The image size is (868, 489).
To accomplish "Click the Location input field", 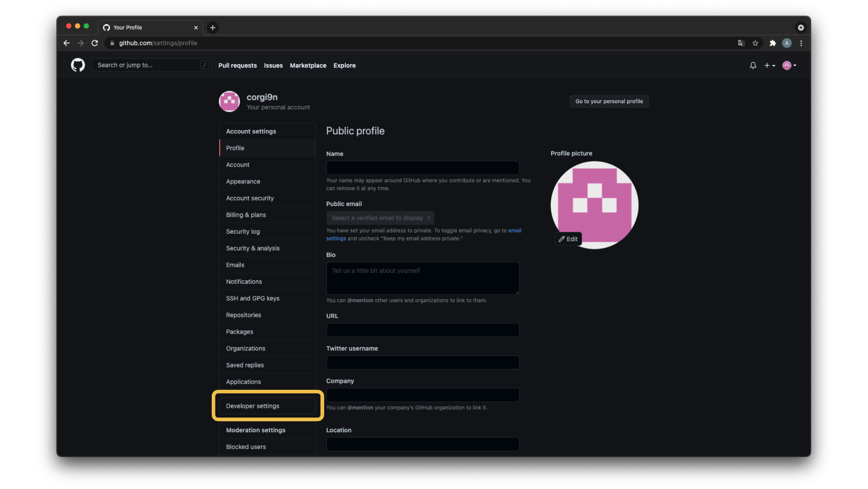I will (x=423, y=444).
